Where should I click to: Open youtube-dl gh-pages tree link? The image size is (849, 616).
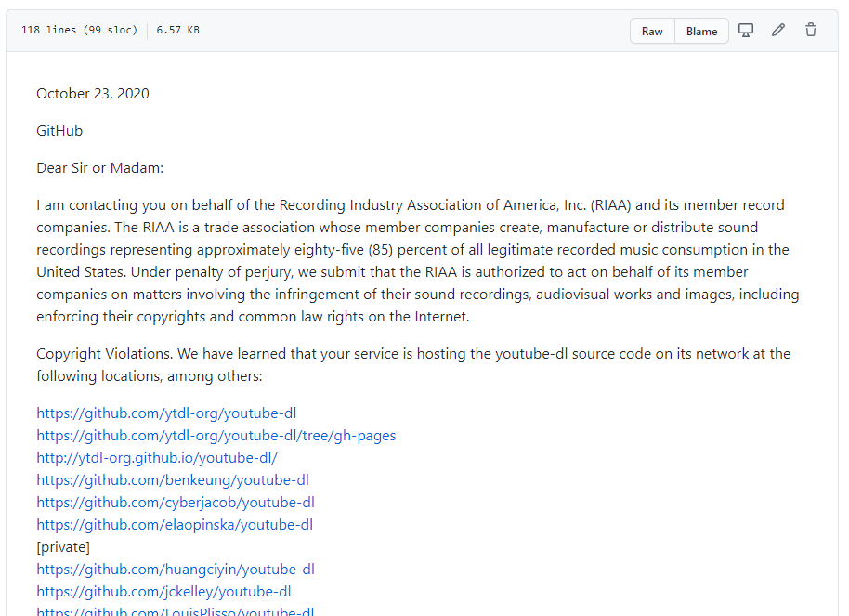click(x=216, y=436)
